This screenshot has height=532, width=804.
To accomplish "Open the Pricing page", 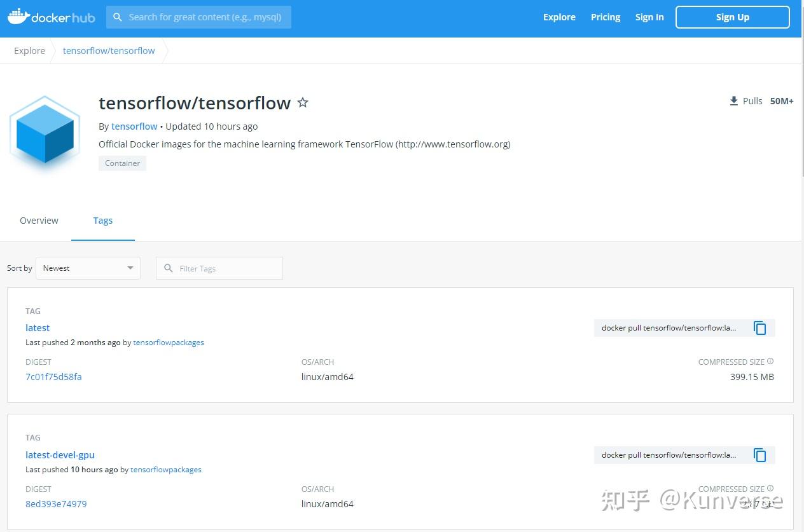I will (604, 17).
